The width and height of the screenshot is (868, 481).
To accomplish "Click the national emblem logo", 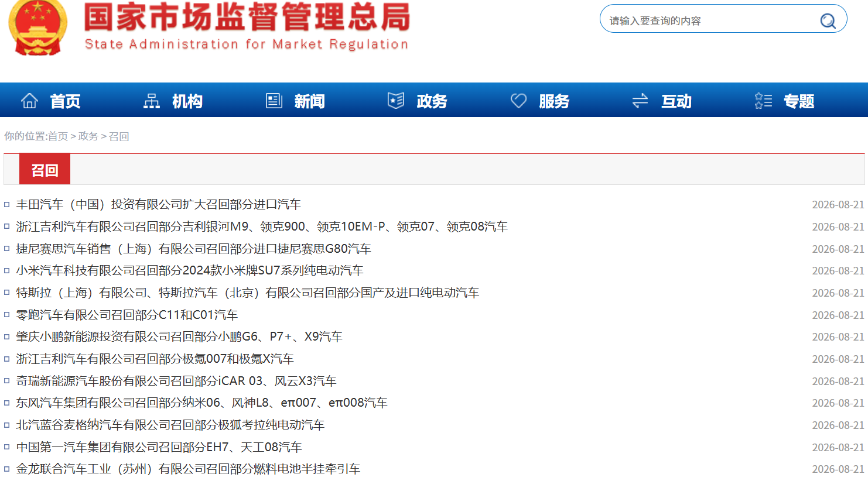I will tap(37, 27).
